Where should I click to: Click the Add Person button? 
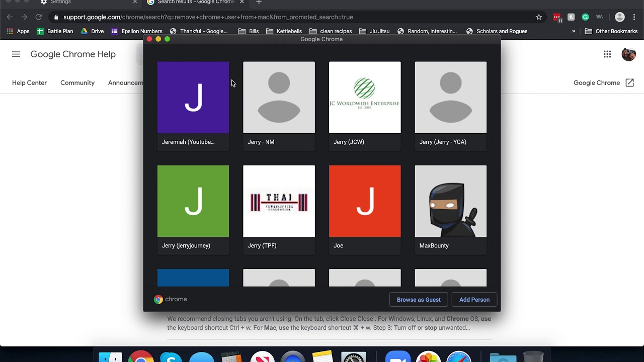(474, 300)
